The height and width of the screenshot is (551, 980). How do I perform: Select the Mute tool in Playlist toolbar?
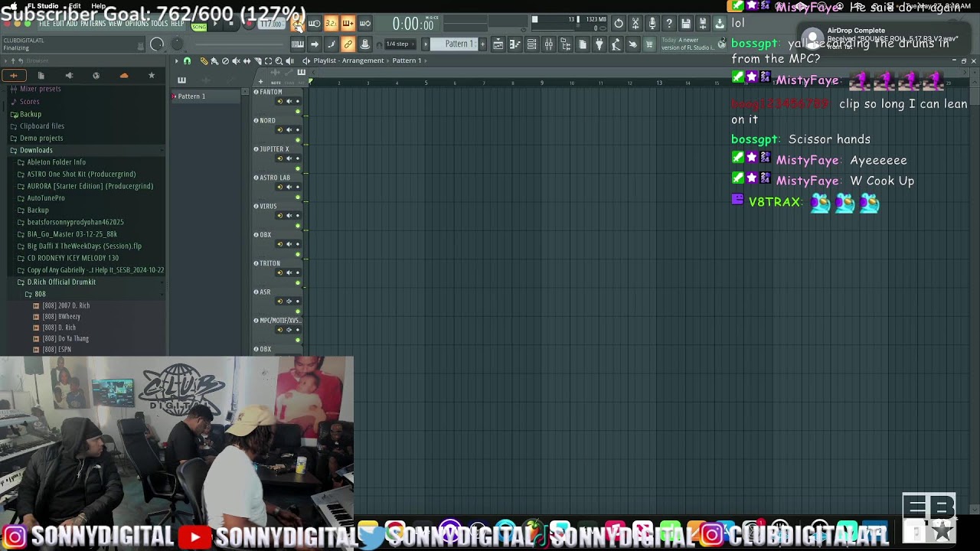click(x=236, y=60)
